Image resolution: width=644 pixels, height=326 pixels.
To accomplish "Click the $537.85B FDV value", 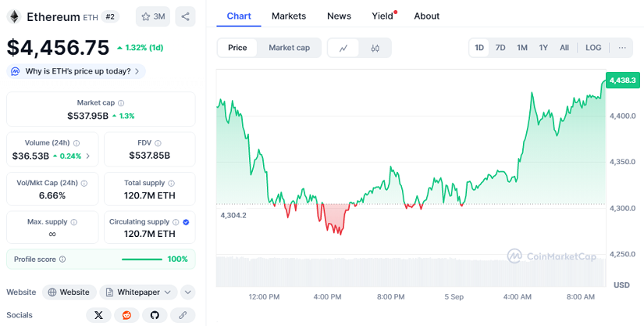I will (x=150, y=156).
